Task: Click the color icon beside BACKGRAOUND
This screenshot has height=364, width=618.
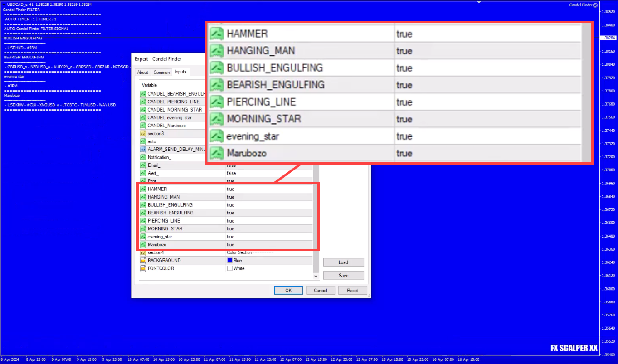Action: pos(143,260)
